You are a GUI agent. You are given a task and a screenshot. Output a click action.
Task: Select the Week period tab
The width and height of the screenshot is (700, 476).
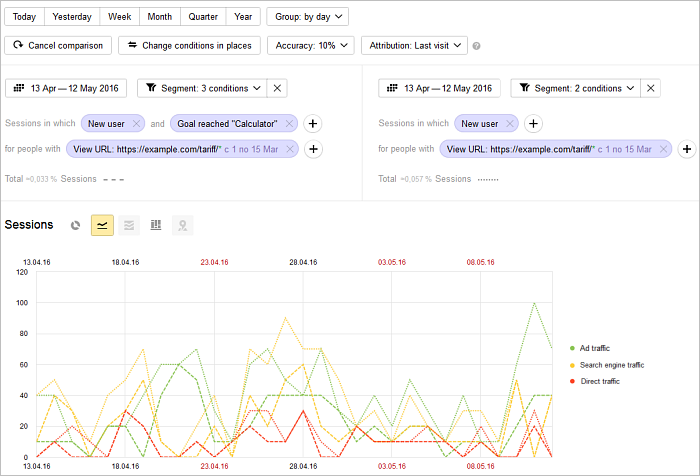(x=120, y=17)
